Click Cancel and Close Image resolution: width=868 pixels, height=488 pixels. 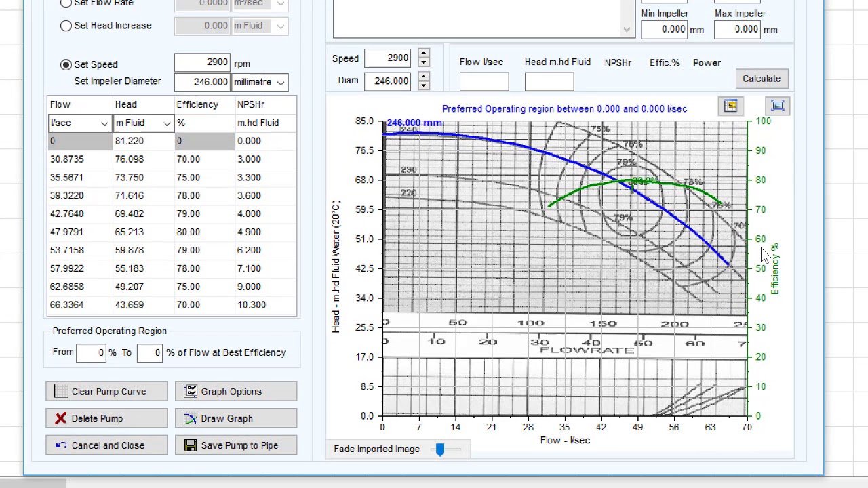point(106,445)
